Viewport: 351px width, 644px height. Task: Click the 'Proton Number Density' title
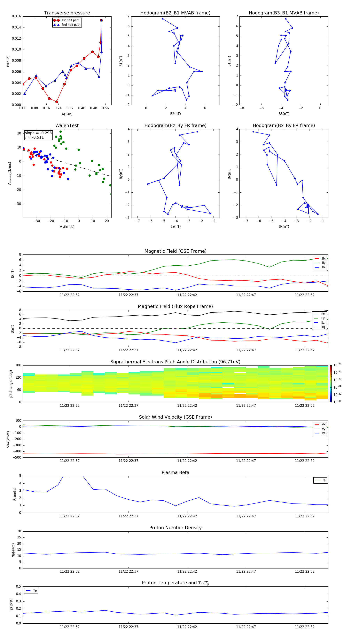[x=175, y=528]
